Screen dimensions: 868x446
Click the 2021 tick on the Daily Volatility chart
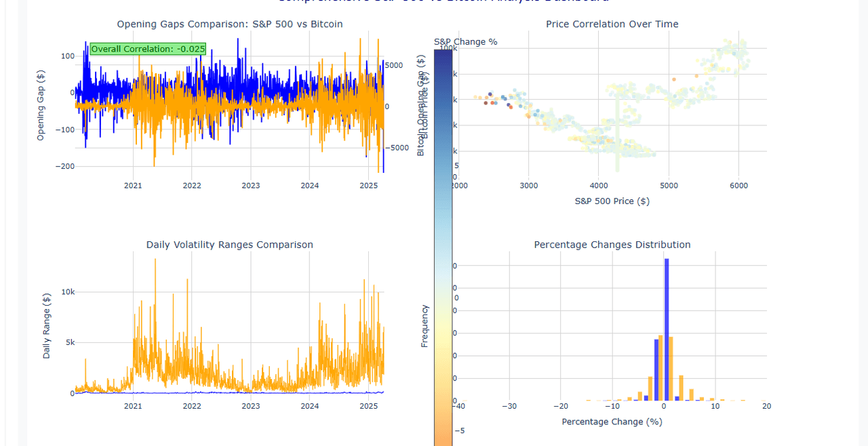pos(133,406)
